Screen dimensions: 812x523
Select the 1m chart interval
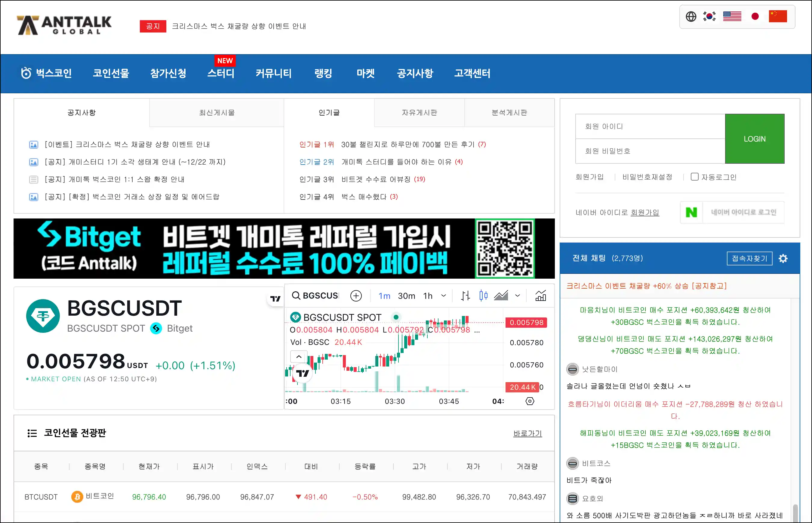click(384, 296)
